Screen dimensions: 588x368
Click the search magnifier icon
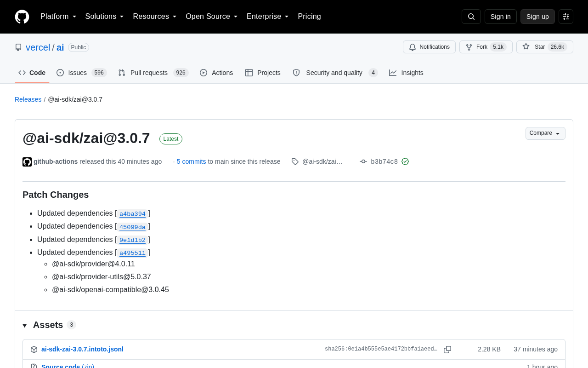471,17
